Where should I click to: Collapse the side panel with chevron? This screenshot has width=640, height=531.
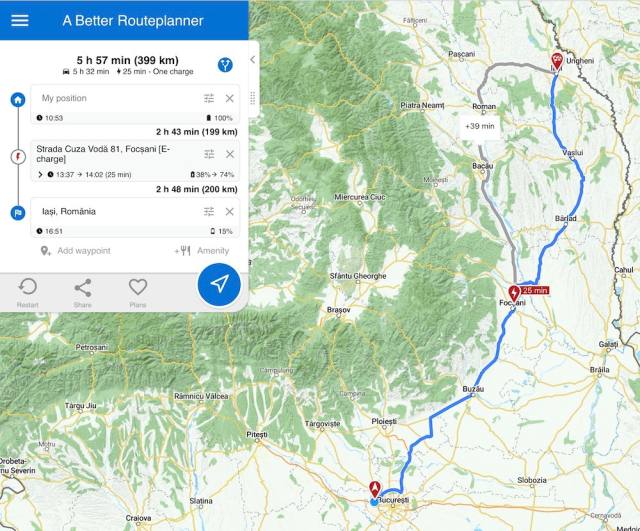[253, 60]
